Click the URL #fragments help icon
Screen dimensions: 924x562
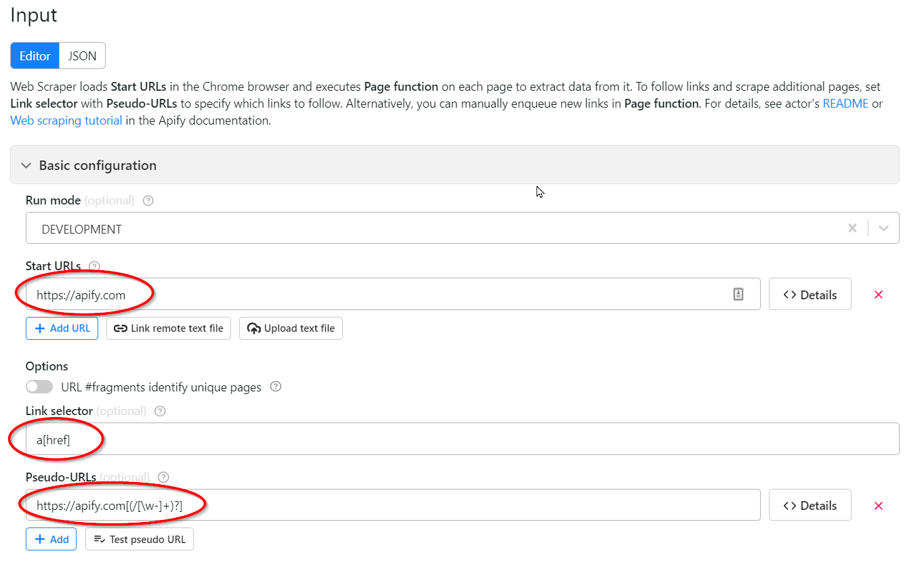(x=276, y=387)
